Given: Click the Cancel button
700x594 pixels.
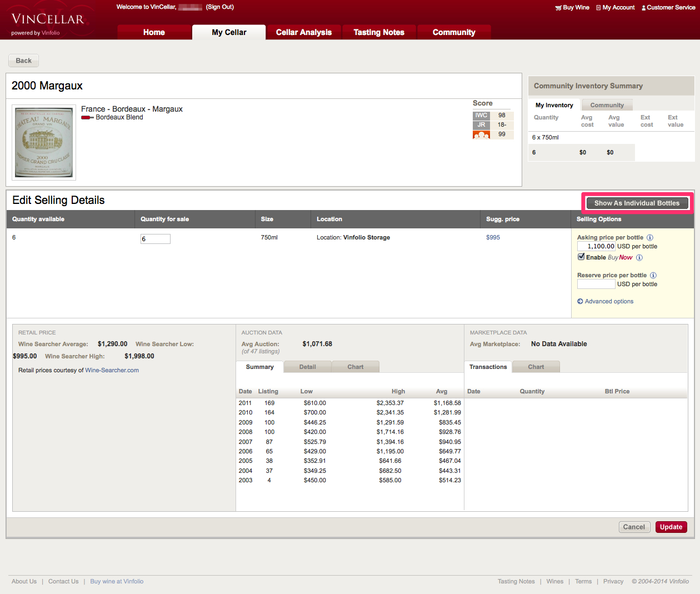Looking at the screenshot, I should click(x=634, y=527).
